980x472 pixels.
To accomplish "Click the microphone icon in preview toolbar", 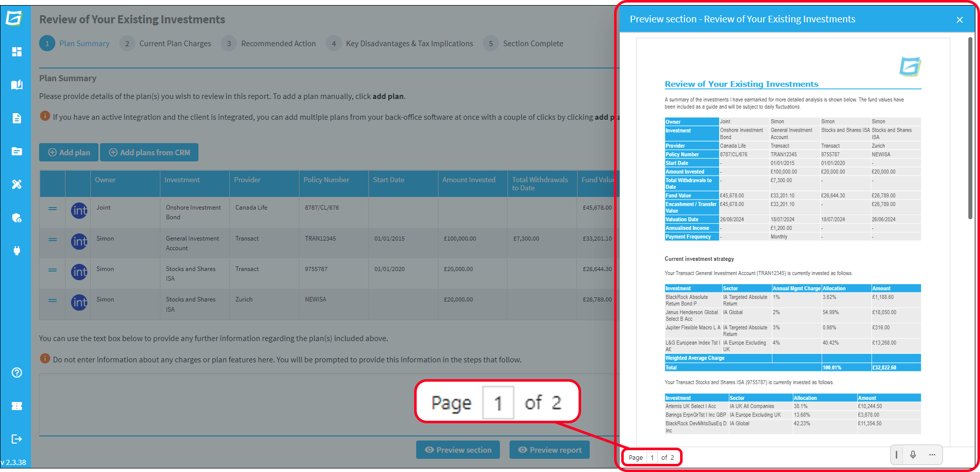I will click(913, 455).
